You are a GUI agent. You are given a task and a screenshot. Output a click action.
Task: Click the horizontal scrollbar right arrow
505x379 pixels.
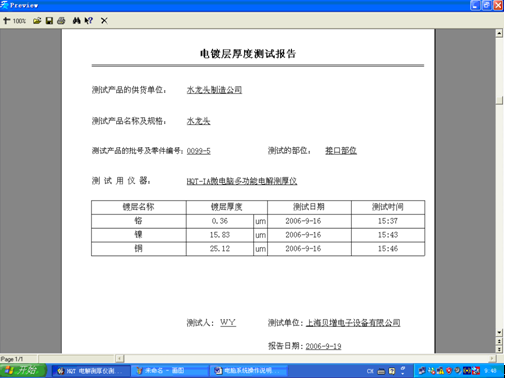[x=492, y=359]
